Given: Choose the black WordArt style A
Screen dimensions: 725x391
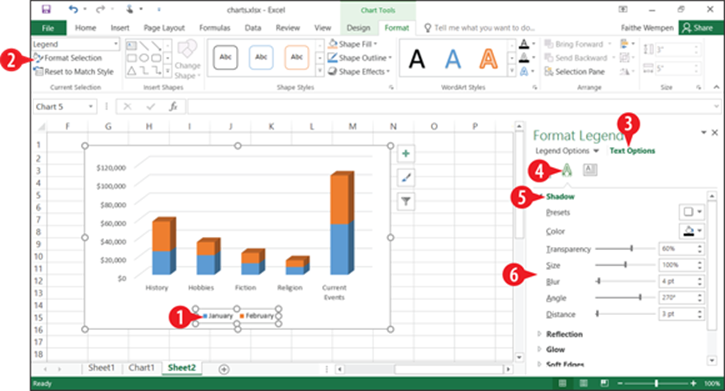Looking at the screenshot, I should [417, 59].
